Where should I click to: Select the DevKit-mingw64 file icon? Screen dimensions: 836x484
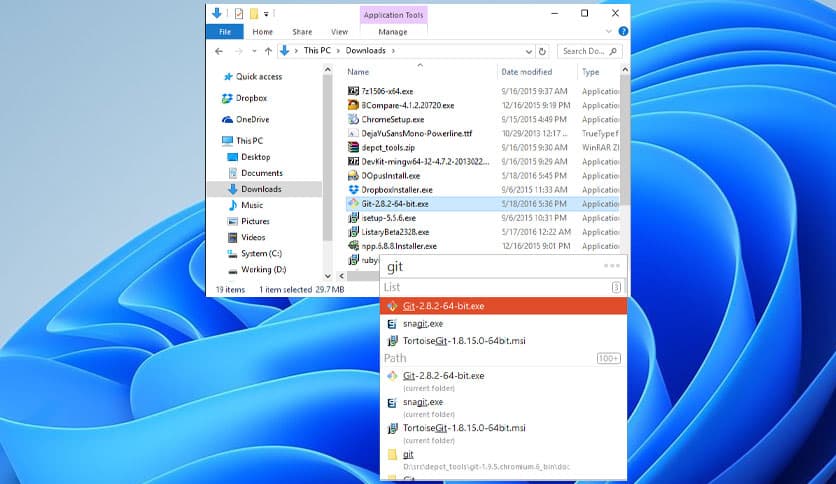(353, 162)
